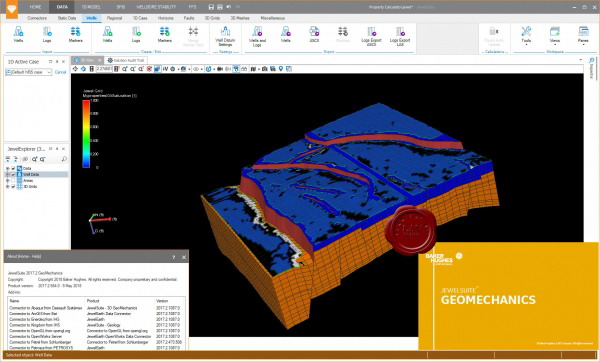Toggle the 3D Grids checkbox
This screenshot has height=362, width=600.
pyautogui.click(x=13, y=187)
